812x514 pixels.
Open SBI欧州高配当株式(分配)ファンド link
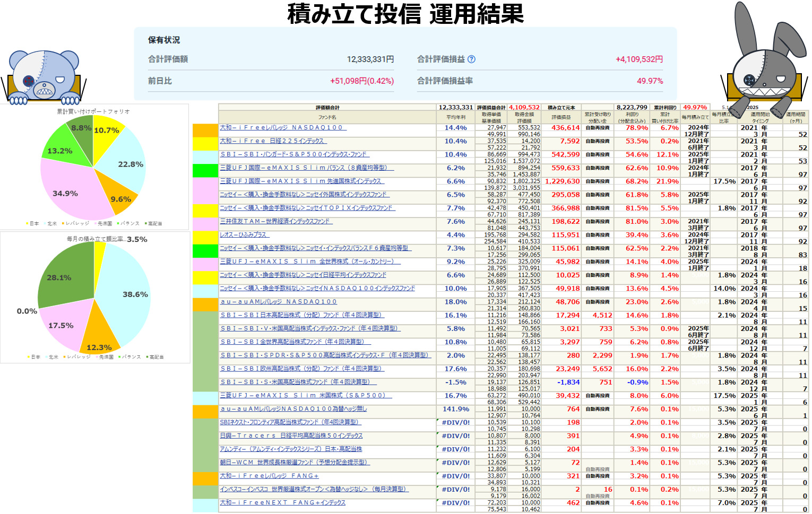[301, 369]
